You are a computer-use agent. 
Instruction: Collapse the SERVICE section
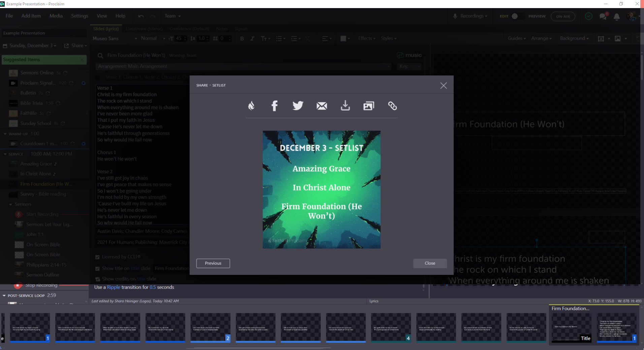(5, 154)
